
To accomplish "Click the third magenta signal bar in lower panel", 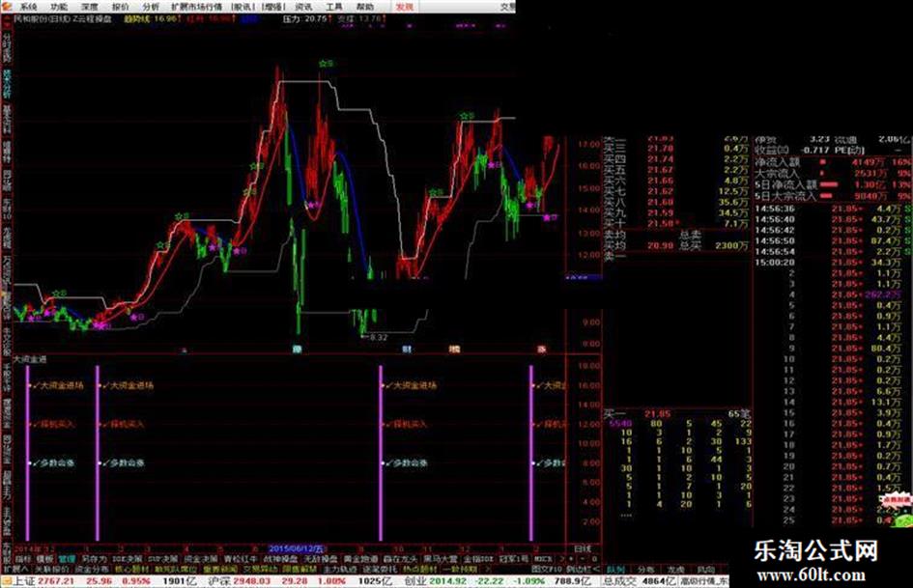I will pyautogui.click(x=381, y=453).
